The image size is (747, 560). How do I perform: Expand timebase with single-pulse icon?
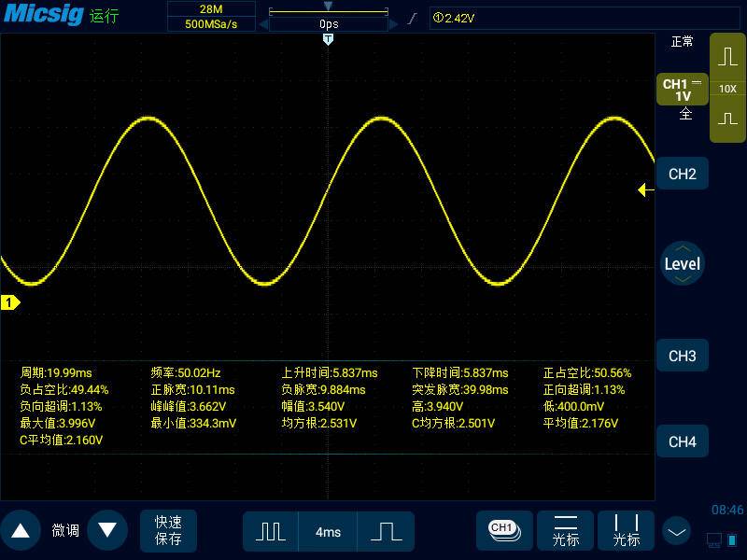(386, 531)
